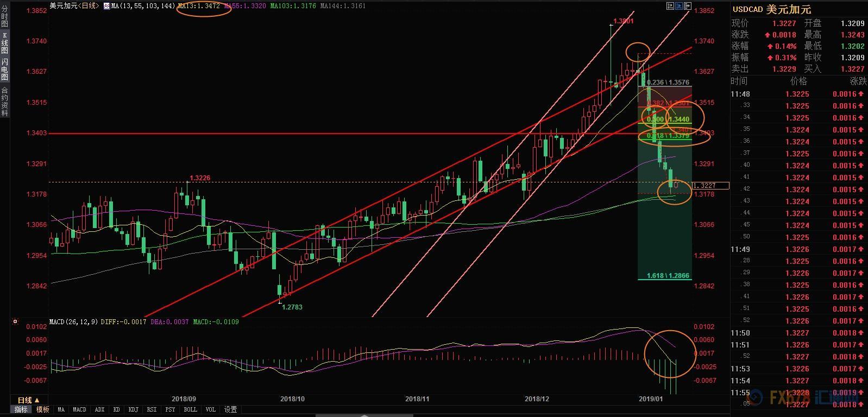
Task: Apply the MACD indicator button
Action: 79,409
